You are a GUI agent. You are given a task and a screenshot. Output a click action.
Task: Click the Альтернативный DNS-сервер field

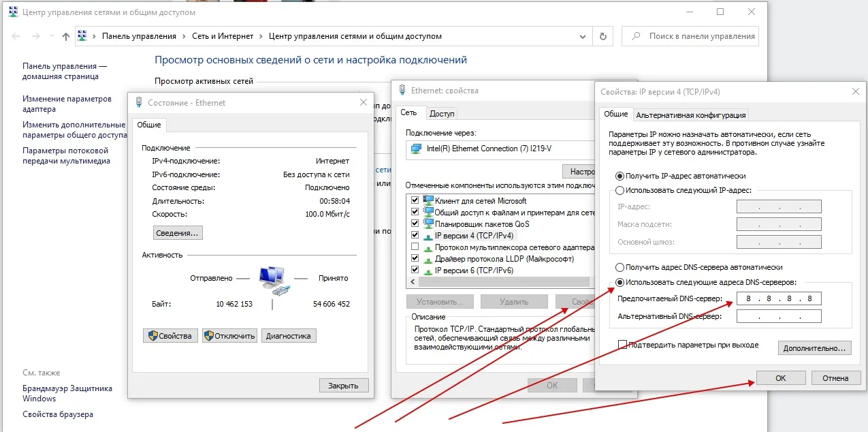tap(779, 316)
